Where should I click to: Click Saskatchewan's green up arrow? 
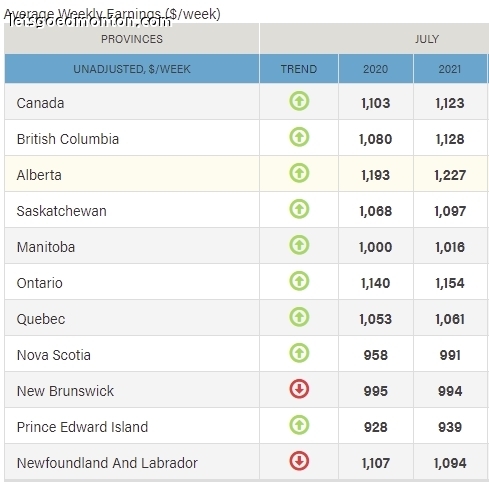click(x=299, y=209)
